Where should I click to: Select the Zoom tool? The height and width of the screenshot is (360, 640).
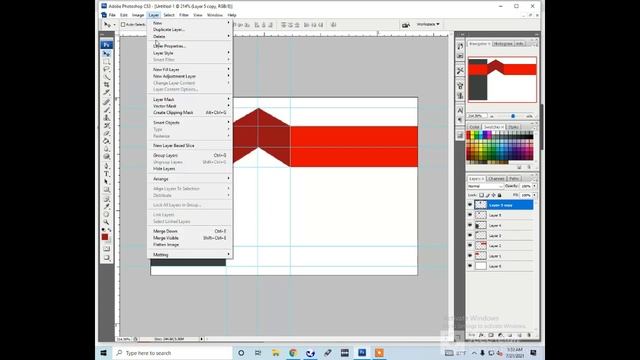[107, 222]
